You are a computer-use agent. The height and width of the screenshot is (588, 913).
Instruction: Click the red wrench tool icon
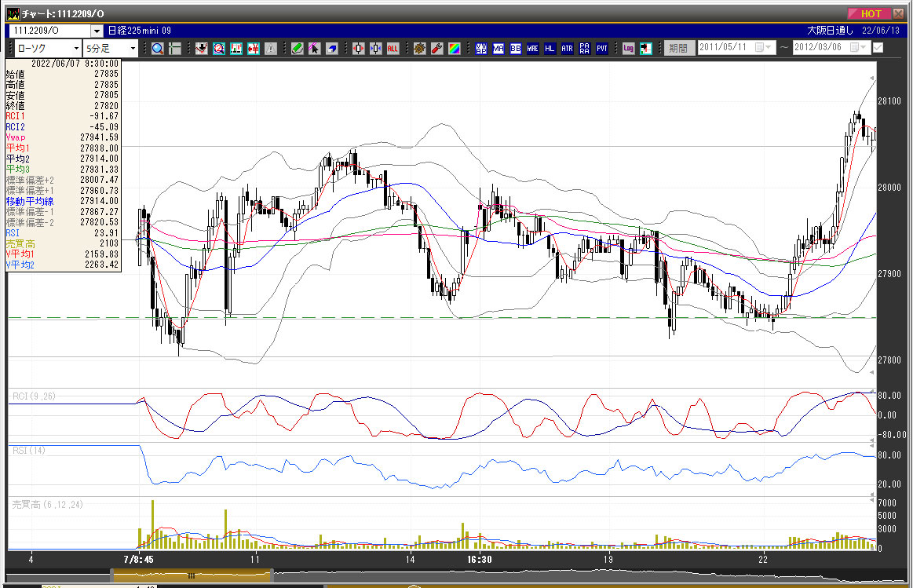pyautogui.click(x=437, y=49)
